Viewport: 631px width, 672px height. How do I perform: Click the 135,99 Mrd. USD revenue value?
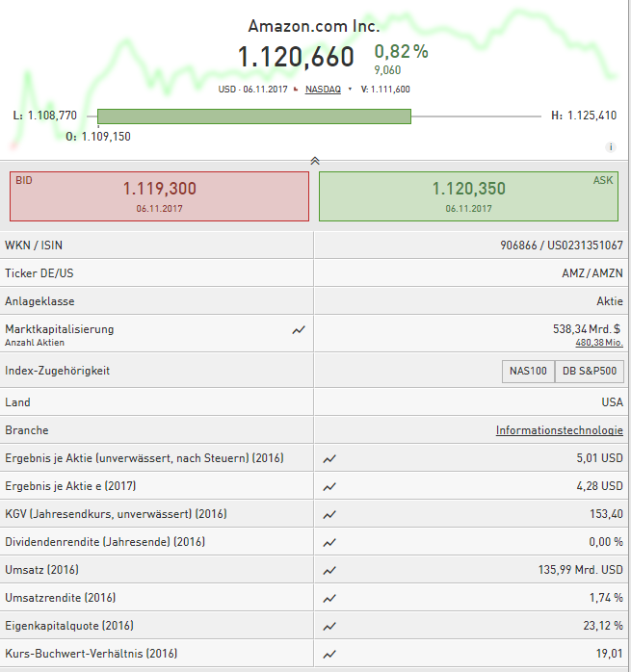(x=580, y=570)
